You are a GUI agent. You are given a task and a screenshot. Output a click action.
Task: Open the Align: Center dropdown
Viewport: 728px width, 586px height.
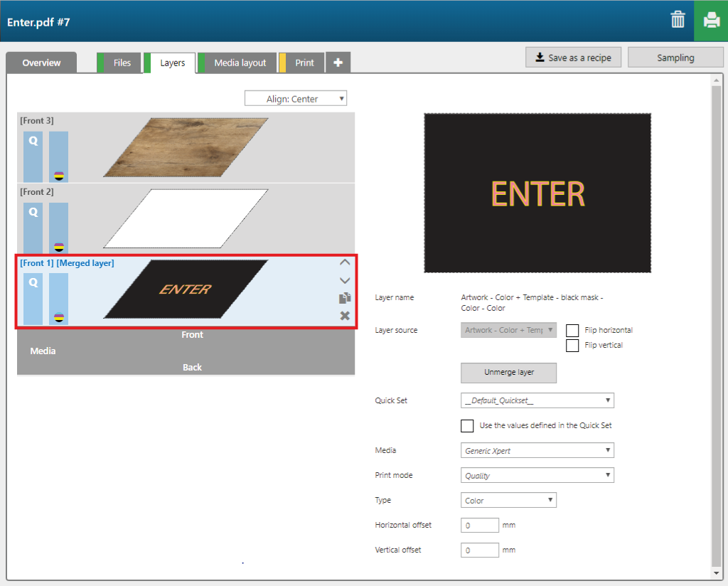[296, 99]
